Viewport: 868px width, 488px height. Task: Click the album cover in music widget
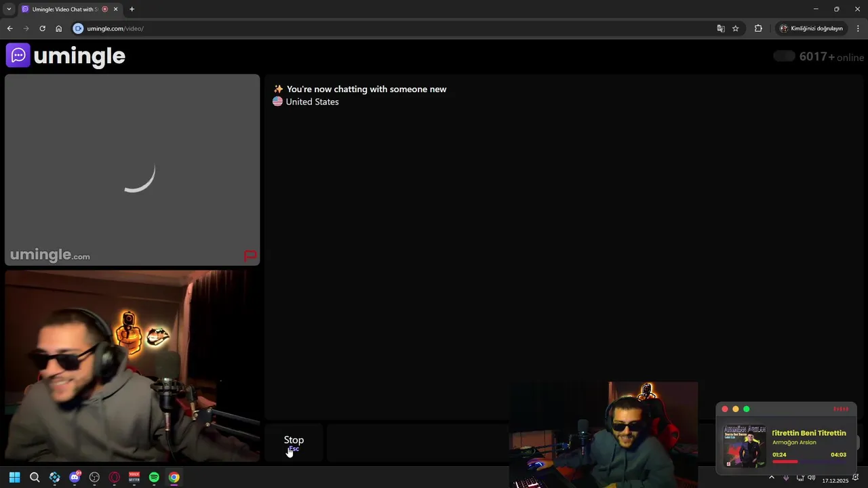(x=745, y=446)
